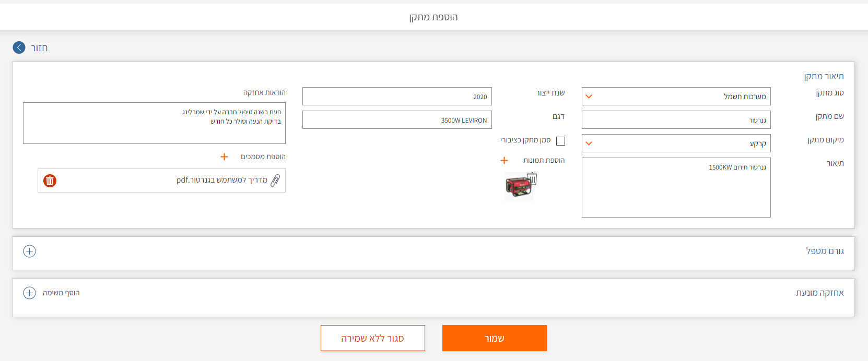The height and width of the screenshot is (361, 868).
Task: Click the שנת ייצור field showing 2020
Action: pyautogui.click(x=397, y=97)
